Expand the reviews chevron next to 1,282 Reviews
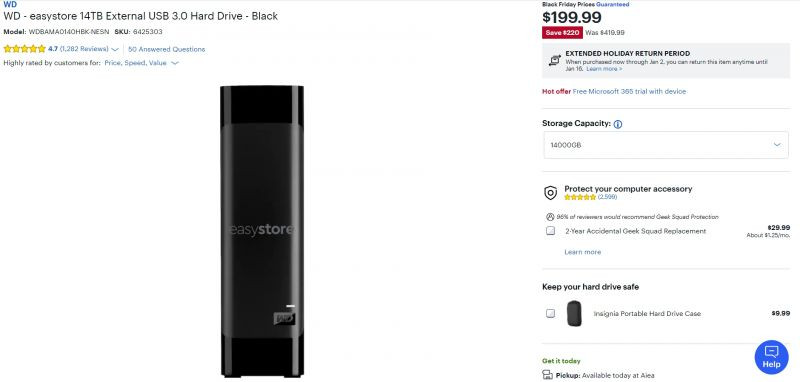The height and width of the screenshot is (382, 800). coord(115,49)
